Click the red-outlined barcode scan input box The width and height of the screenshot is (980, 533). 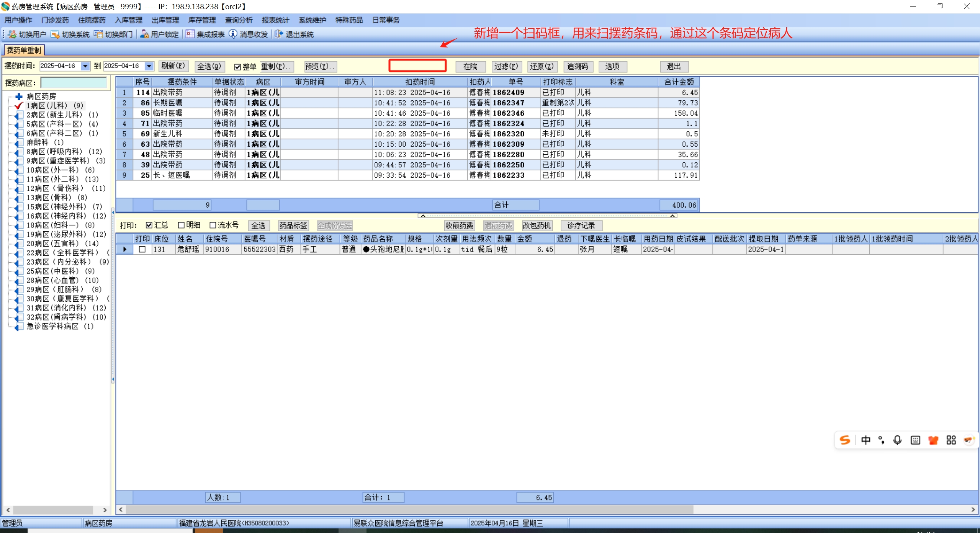[417, 66]
